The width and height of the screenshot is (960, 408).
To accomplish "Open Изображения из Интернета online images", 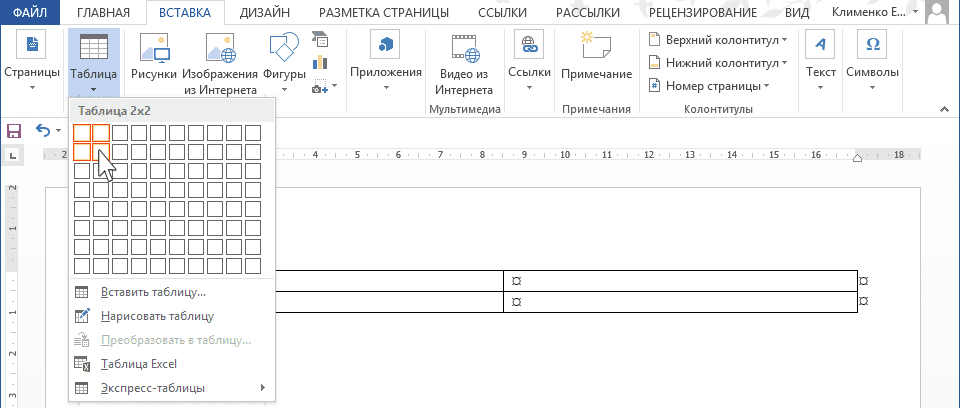I will [x=220, y=48].
